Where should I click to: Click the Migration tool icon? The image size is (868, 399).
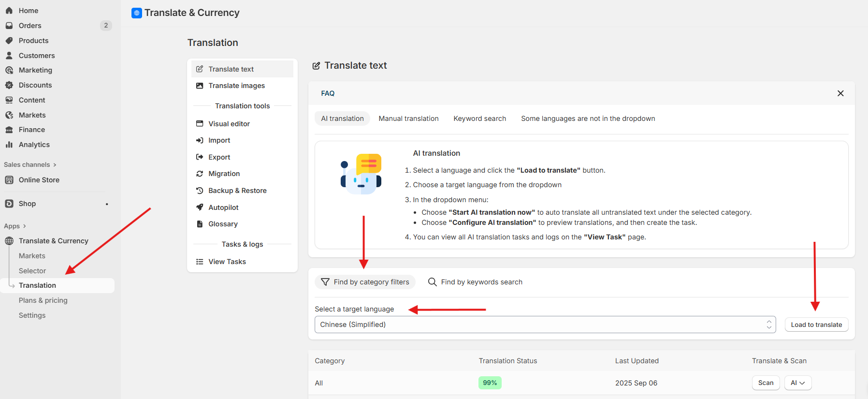200,174
